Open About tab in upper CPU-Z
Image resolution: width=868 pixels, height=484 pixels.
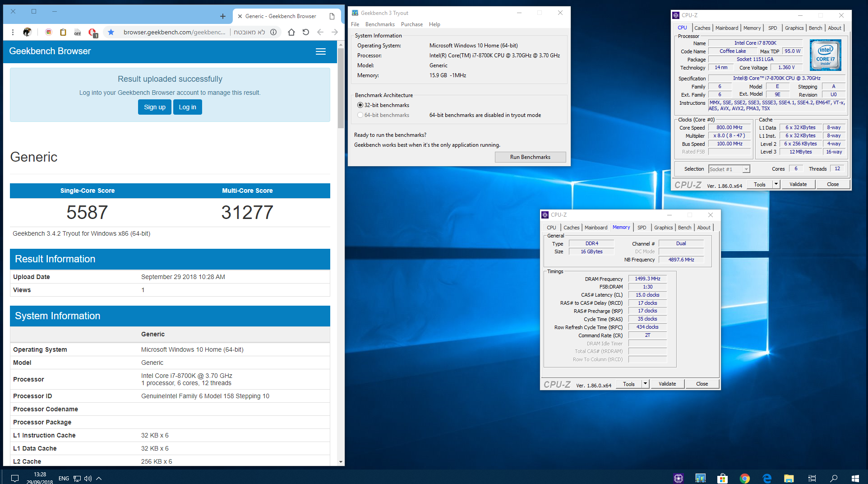point(835,28)
